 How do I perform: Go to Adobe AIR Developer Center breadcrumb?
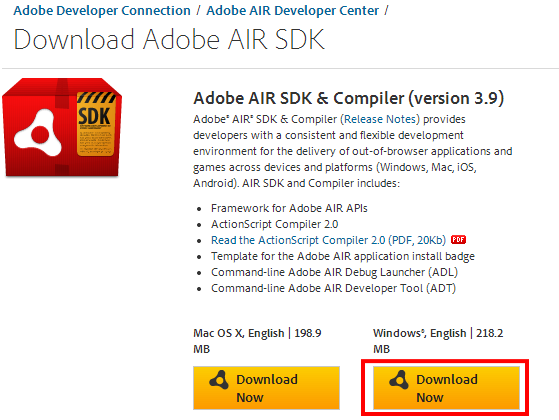[292, 11]
